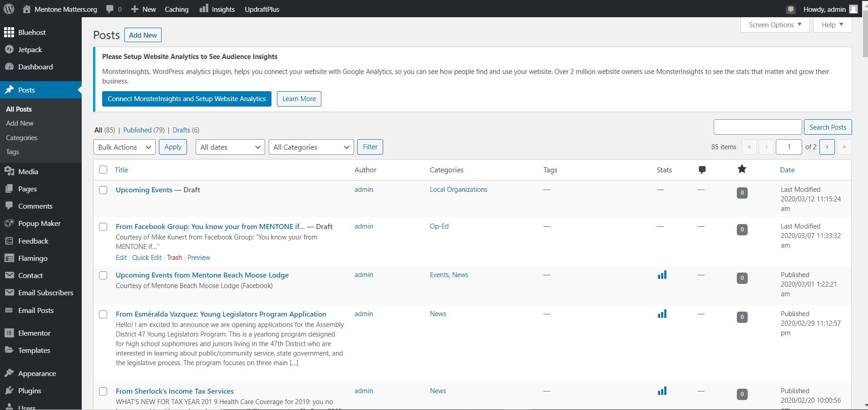Tick checkbox for Young Legislators Program post
Viewport: 868px width, 410px height.
tap(103, 314)
